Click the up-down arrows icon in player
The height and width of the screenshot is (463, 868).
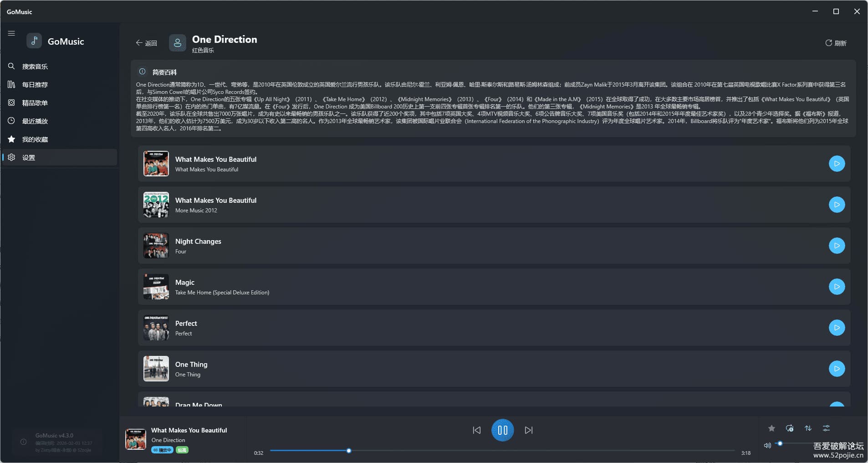[x=808, y=428]
